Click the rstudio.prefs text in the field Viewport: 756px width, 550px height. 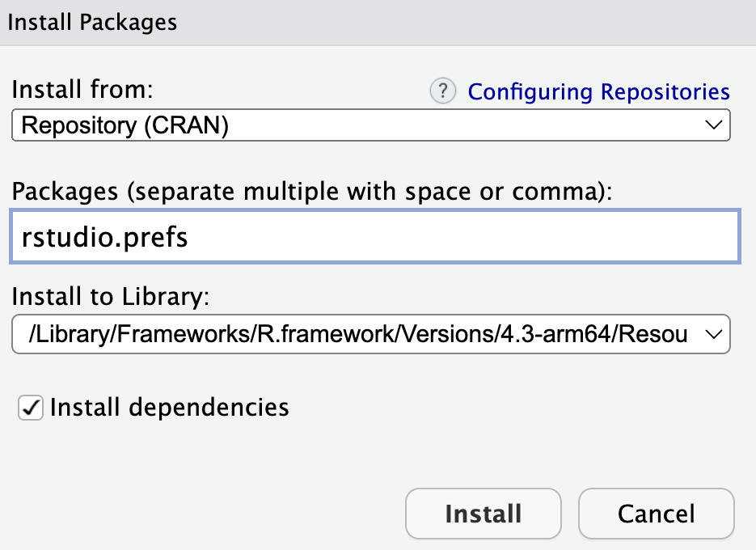[105, 237]
